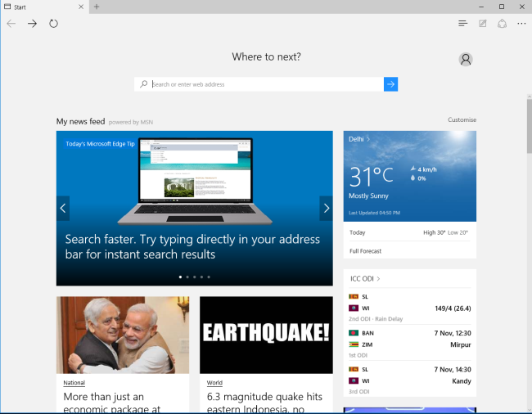Screen dimensions: 532x414
Task: Go back using the back arrow
Action: click(x=11, y=24)
